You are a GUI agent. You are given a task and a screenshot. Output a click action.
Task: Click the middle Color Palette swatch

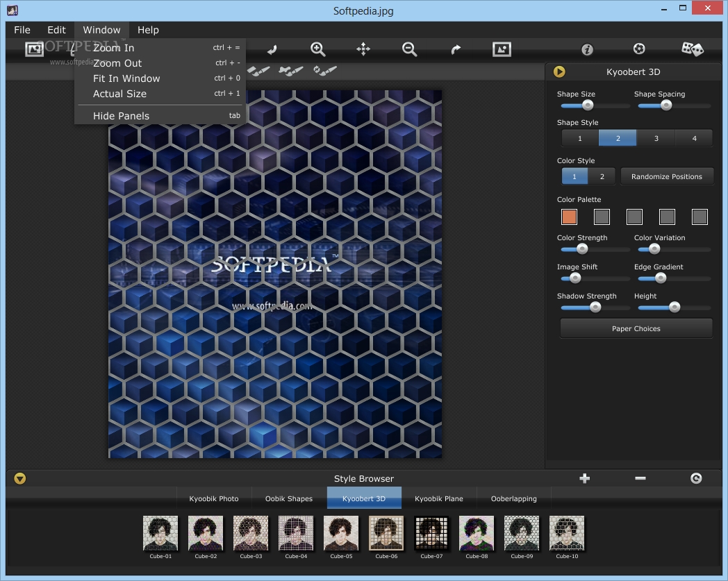point(634,217)
